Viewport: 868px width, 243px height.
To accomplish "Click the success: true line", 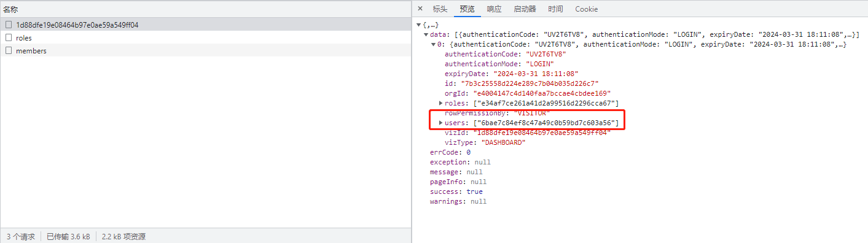I will [x=456, y=191].
